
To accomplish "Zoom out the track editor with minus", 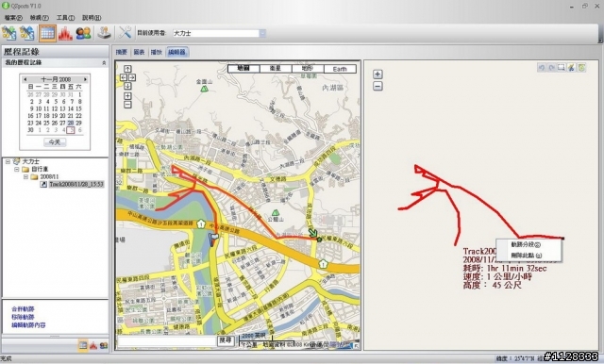I will pyautogui.click(x=377, y=86).
